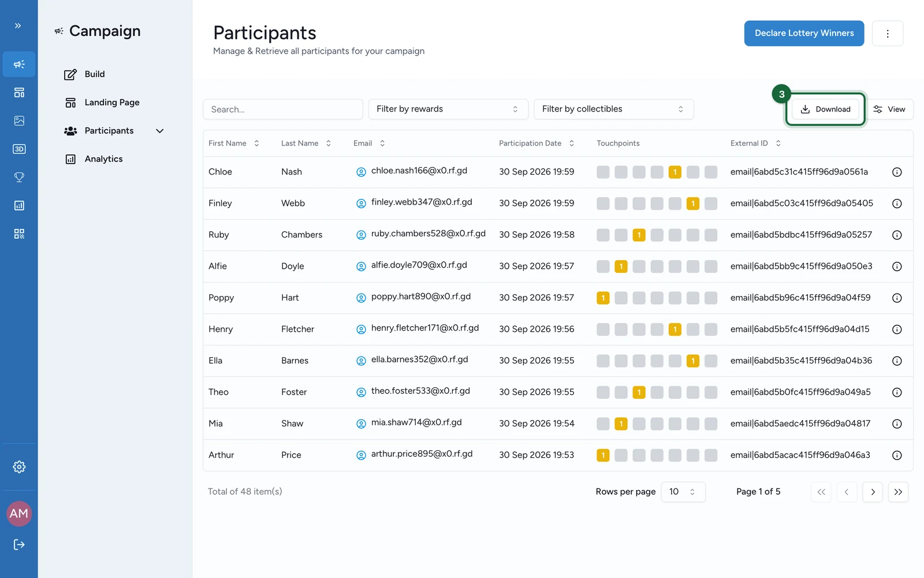
Task: Open the Build menu item
Action: tap(85, 74)
